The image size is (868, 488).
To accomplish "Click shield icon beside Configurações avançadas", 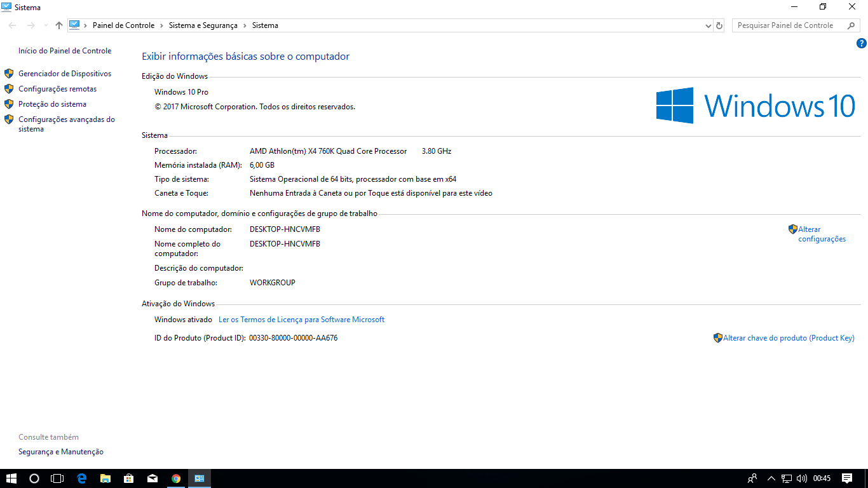I will point(9,119).
